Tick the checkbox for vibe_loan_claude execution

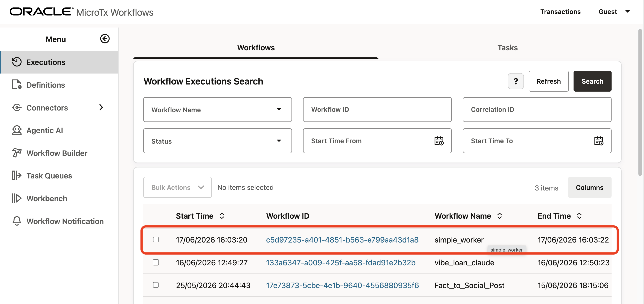[156, 263]
